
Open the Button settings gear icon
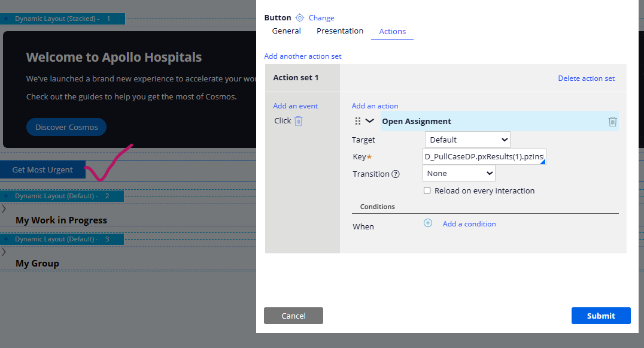pos(300,17)
